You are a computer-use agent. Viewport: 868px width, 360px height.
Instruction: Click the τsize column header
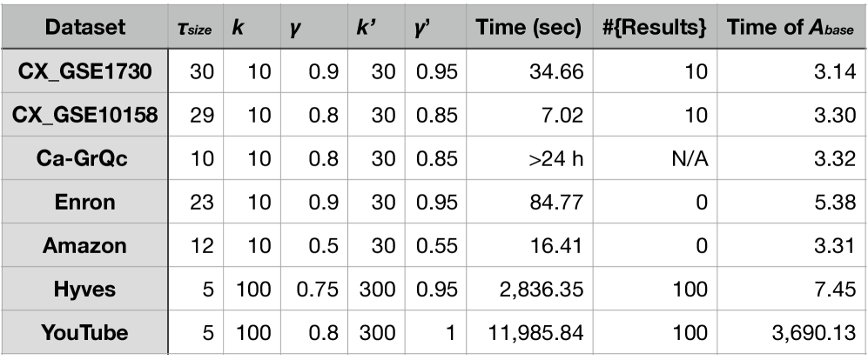point(196,27)
